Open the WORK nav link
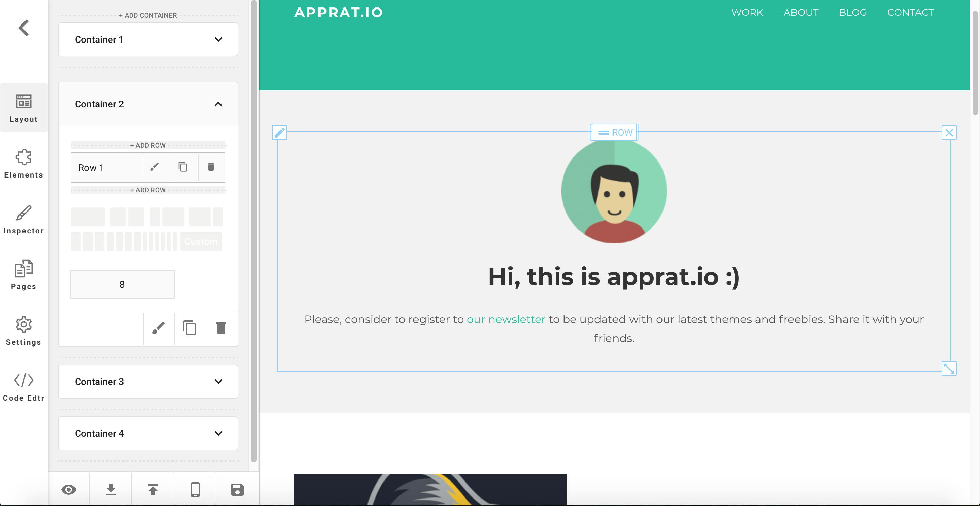 click(747, 12)
